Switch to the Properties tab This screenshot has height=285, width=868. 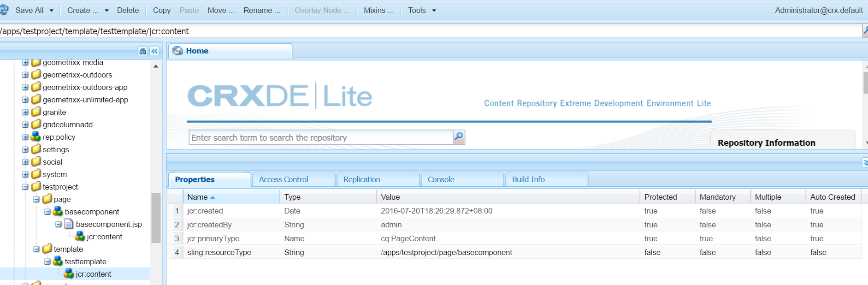click(x=210, y=179)
